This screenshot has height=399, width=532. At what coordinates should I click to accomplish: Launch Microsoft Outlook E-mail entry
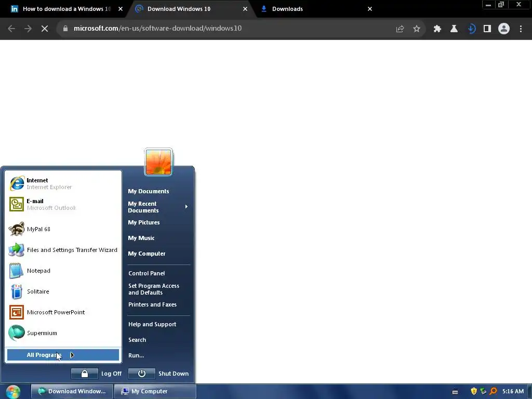pos(63,204)
